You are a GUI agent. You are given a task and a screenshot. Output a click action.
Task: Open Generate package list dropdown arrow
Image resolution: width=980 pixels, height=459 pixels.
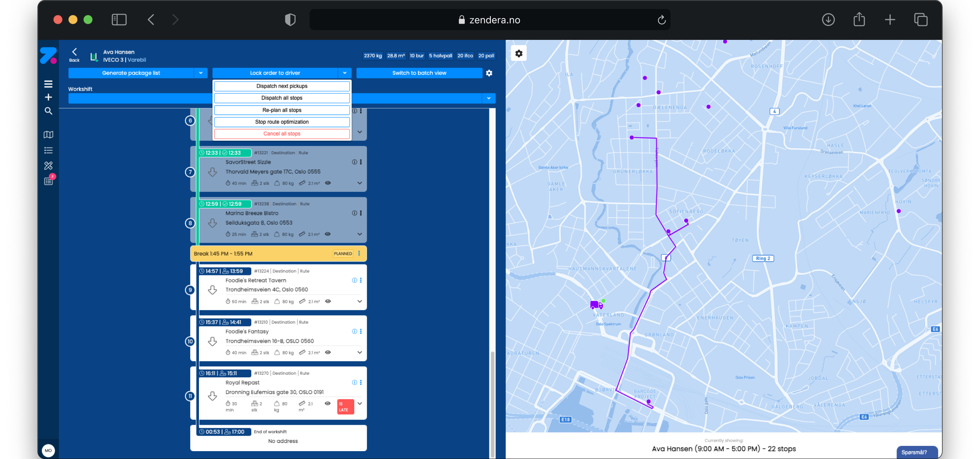coord(200,73)
